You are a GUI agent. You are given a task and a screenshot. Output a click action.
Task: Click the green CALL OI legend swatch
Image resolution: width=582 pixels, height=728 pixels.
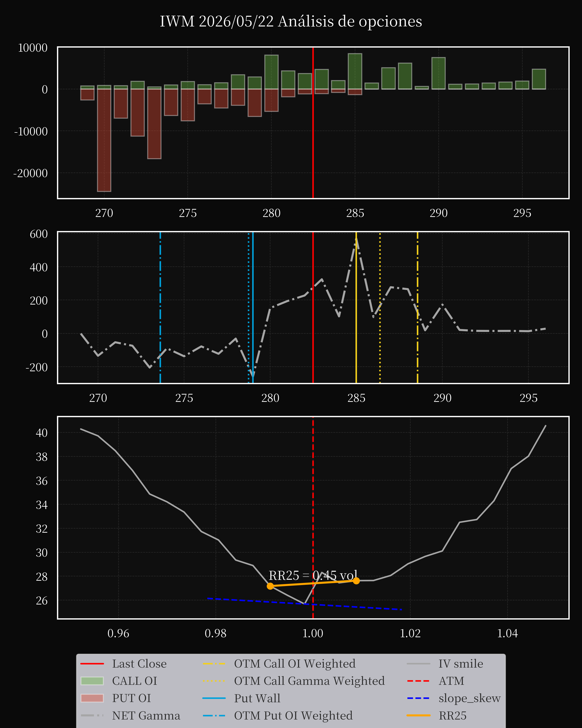pyautogui.click(x=92, y=681)
